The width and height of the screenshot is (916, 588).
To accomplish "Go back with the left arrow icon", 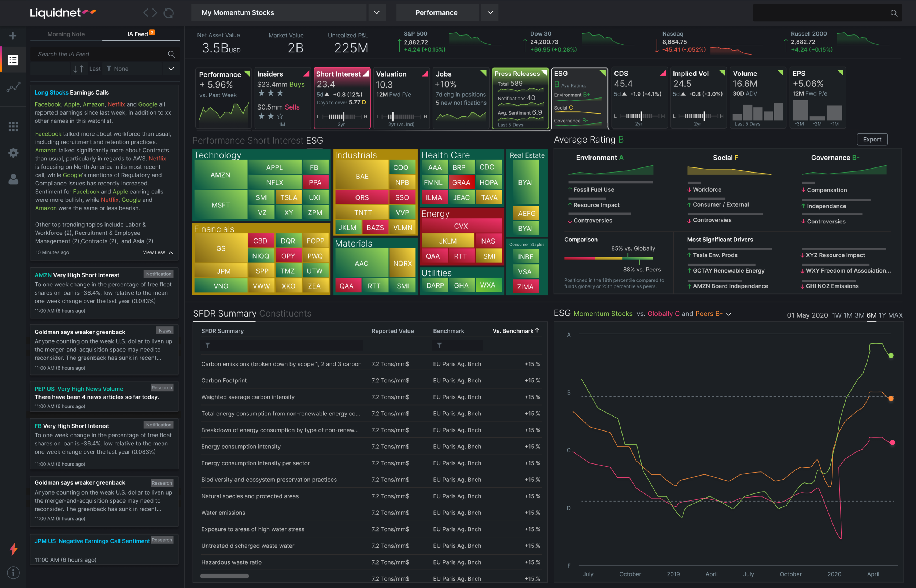I will tap(146, 13).
